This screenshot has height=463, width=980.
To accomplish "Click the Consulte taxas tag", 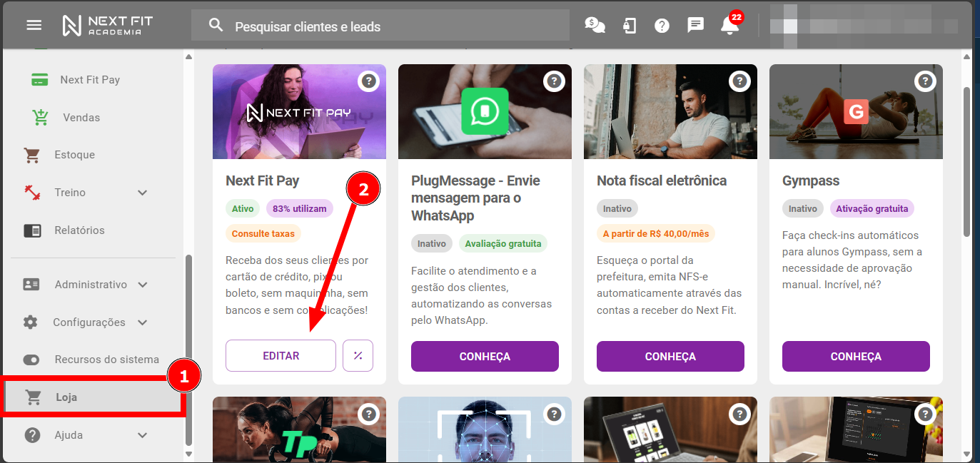I will tap(263, 233).
